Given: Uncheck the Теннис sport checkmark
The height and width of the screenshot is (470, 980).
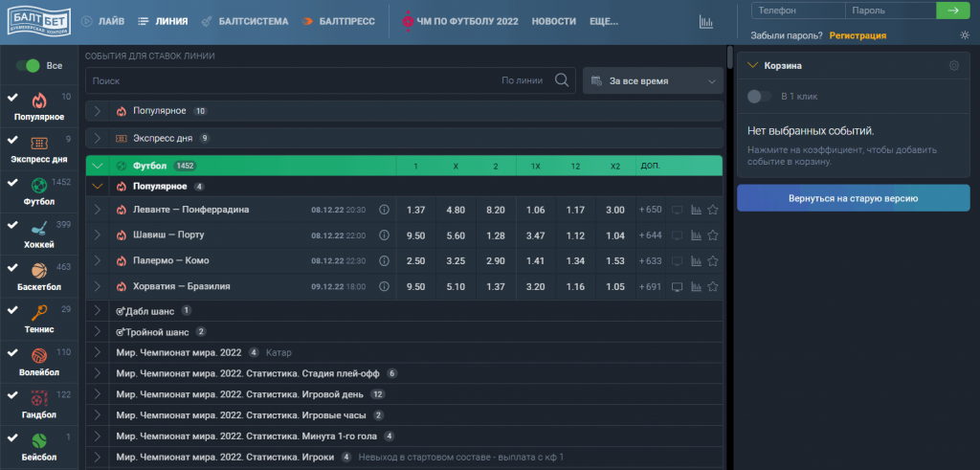Looking at the screenshot, I should point(12,310).
